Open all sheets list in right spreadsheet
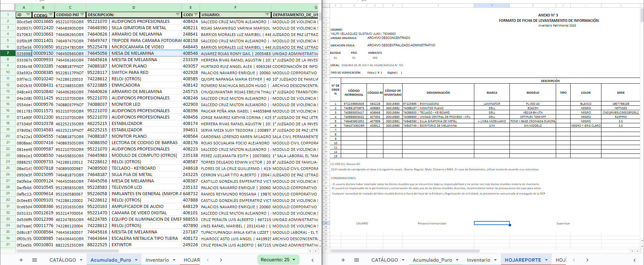Viewport: 644px width, 265px height. [356, 260]
